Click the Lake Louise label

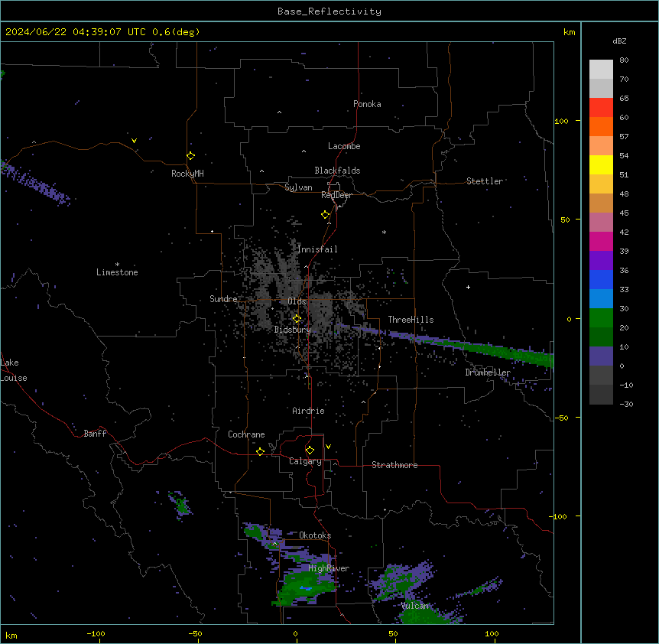click(x=14, y=370)
